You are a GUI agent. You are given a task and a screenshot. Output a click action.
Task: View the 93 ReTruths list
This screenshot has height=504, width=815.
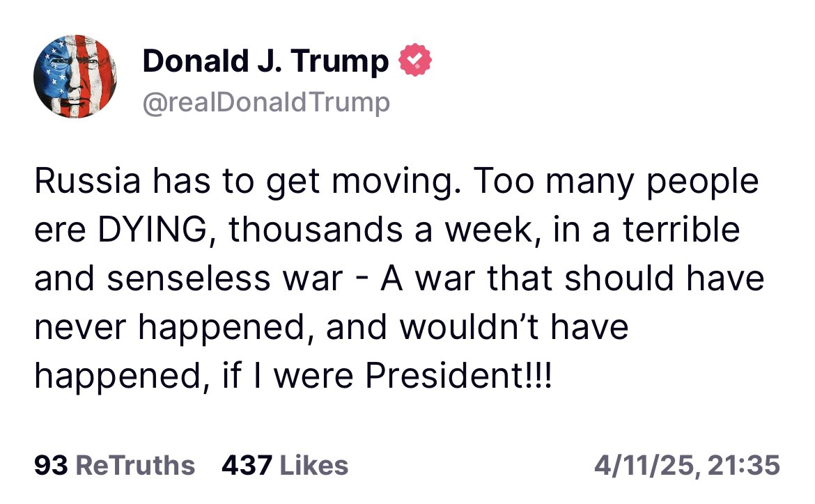click(x=115, y=465)
